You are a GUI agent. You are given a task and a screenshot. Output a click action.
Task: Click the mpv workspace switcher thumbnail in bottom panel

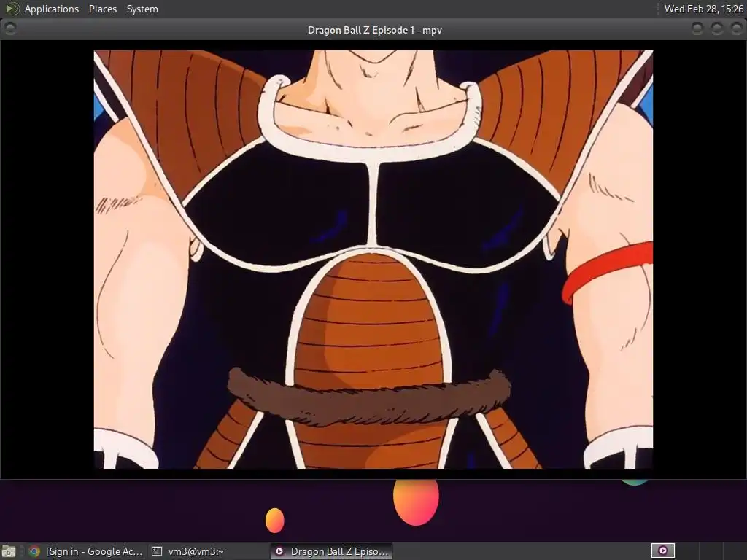coord(662,551)
